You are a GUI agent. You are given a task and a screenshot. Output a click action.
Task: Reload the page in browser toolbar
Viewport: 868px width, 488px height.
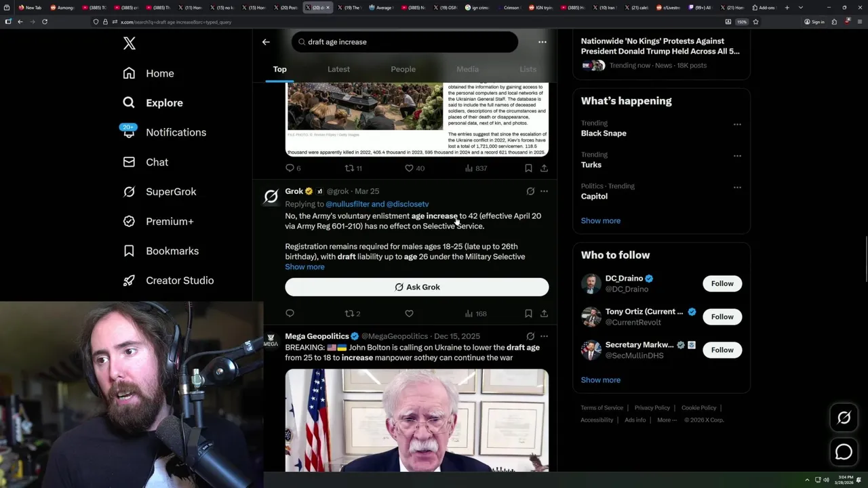[x=45, y=22]
